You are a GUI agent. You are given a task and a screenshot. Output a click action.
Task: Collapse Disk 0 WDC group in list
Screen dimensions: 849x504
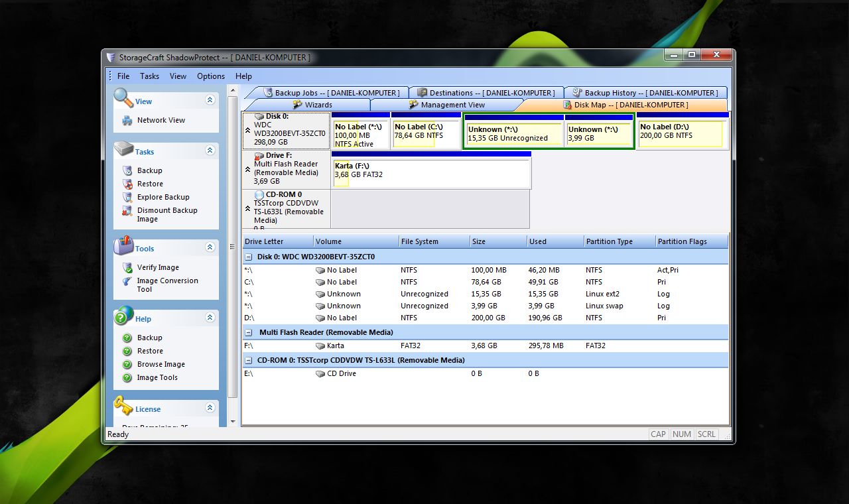coord(249,257)
